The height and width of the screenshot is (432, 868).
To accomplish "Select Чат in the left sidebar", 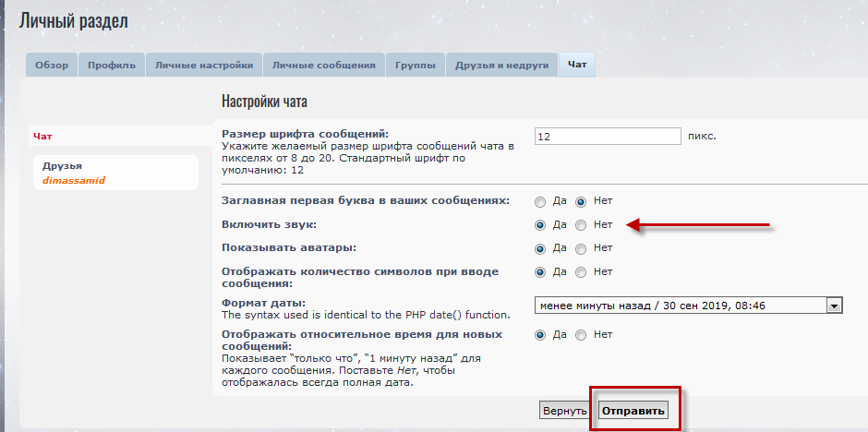I will coord(42,136).
